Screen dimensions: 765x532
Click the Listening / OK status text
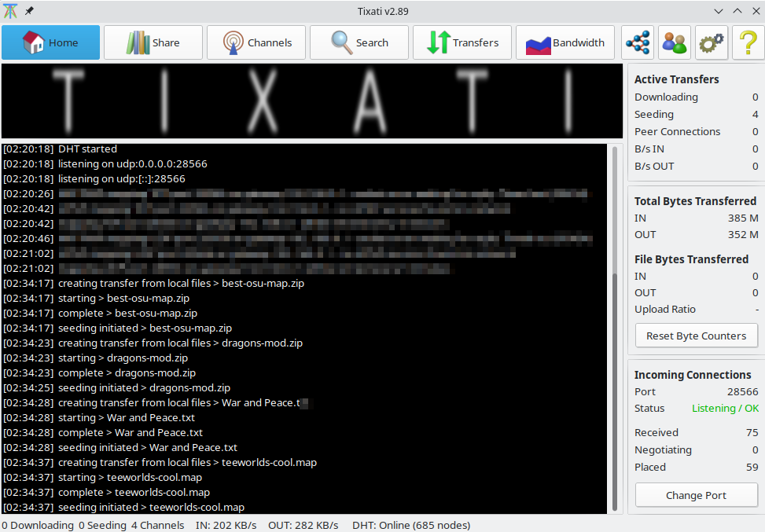click(x=725, y=408)
